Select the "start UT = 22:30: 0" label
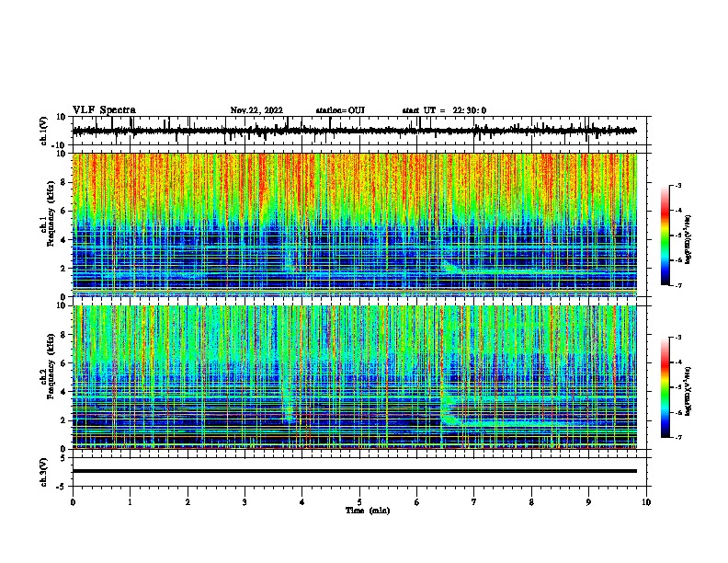The height and width of the screenshot is (563, 728). point(444,110)
